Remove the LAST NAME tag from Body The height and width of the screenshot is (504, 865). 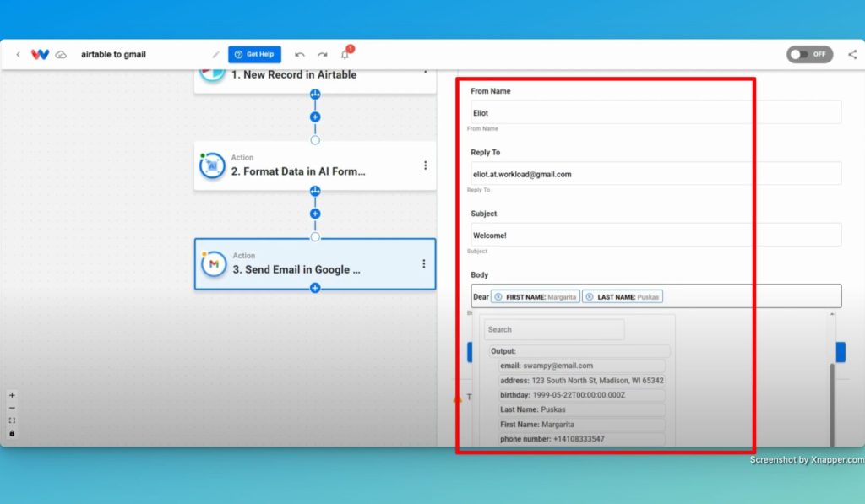tap(590, 296)
